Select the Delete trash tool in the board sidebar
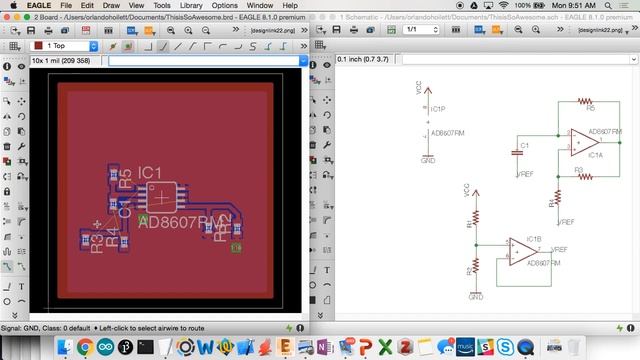Screen dimensions: 640x360 [x=7, y=146]
